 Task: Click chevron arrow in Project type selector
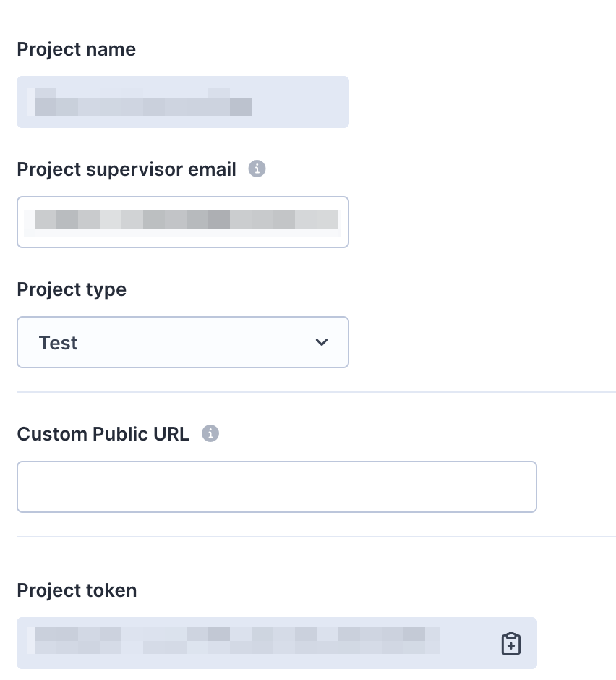pyautogui.click(x=321, y=342)
